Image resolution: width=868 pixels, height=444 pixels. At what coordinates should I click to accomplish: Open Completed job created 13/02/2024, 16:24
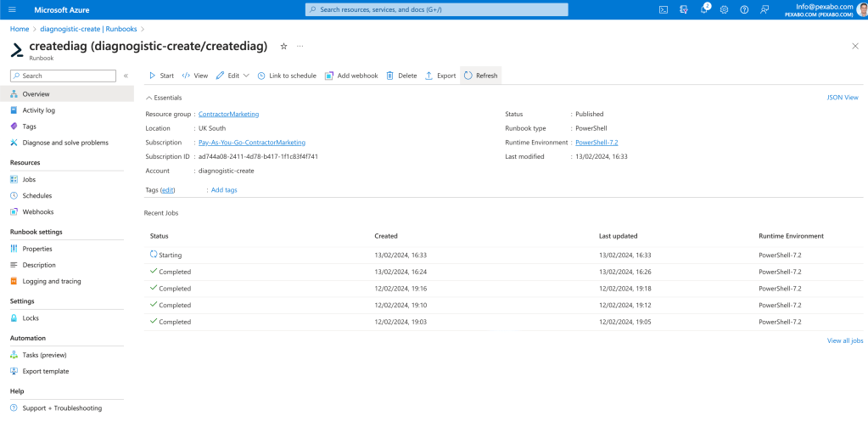(x=503, y=272)
